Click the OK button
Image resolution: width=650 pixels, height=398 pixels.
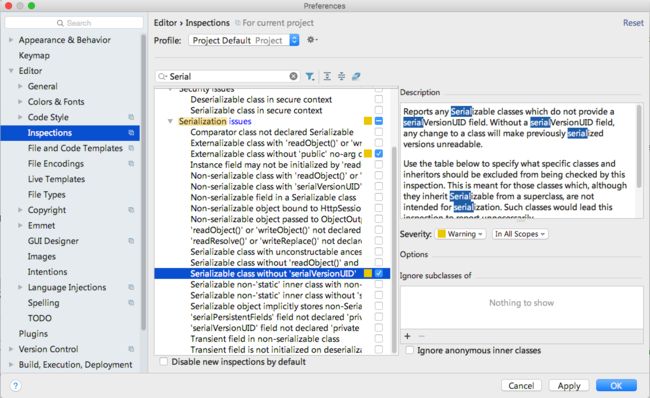point(616,386)
